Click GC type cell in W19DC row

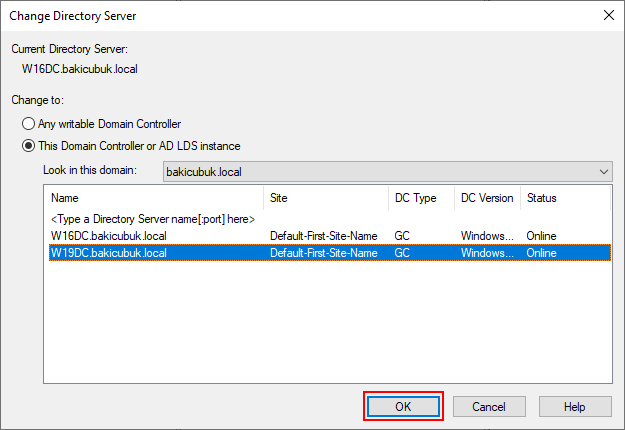click(402, 253)
